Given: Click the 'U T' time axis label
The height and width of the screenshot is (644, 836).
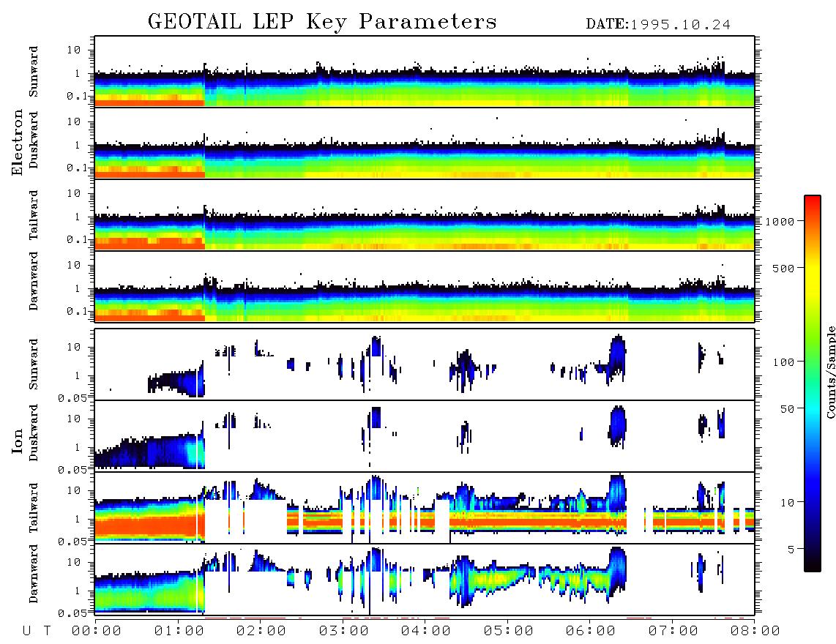Looking at the screenshot, I should coord(37,632).
